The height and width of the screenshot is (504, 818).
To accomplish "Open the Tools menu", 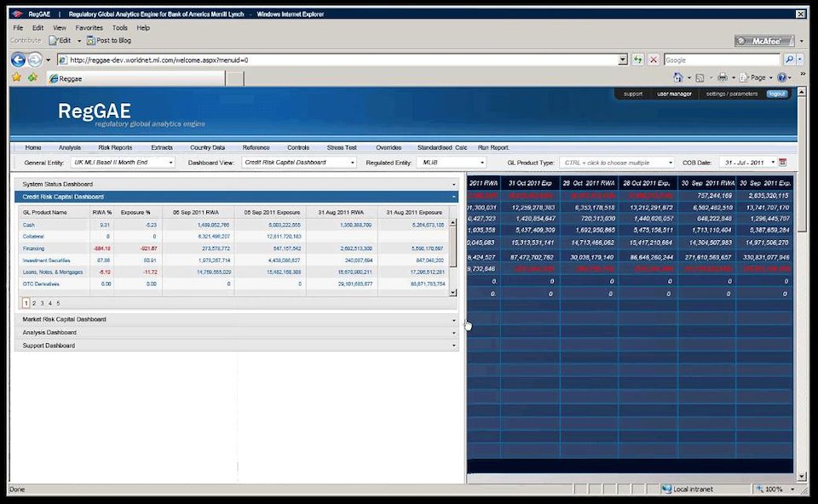I will click(119, 27).
